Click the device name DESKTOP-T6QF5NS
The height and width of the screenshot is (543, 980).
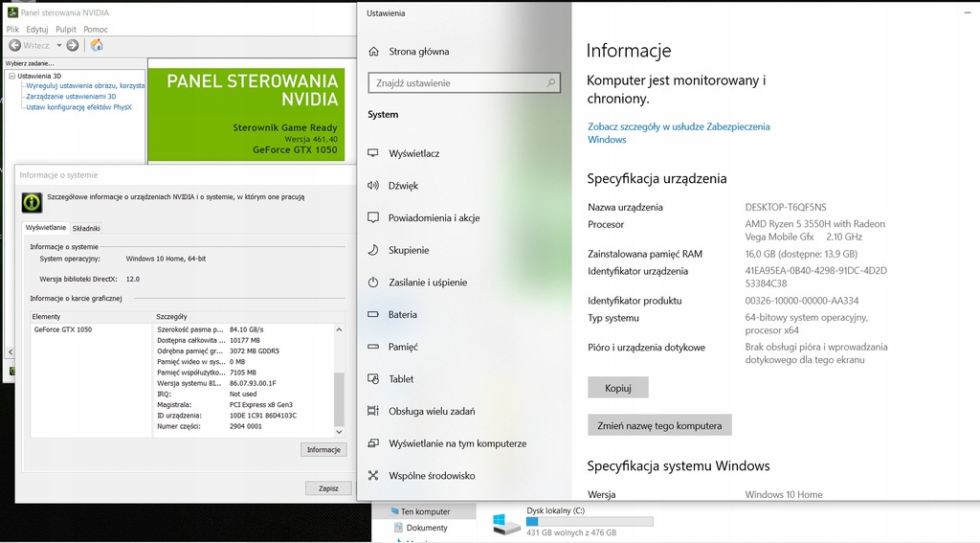(786, 207)
